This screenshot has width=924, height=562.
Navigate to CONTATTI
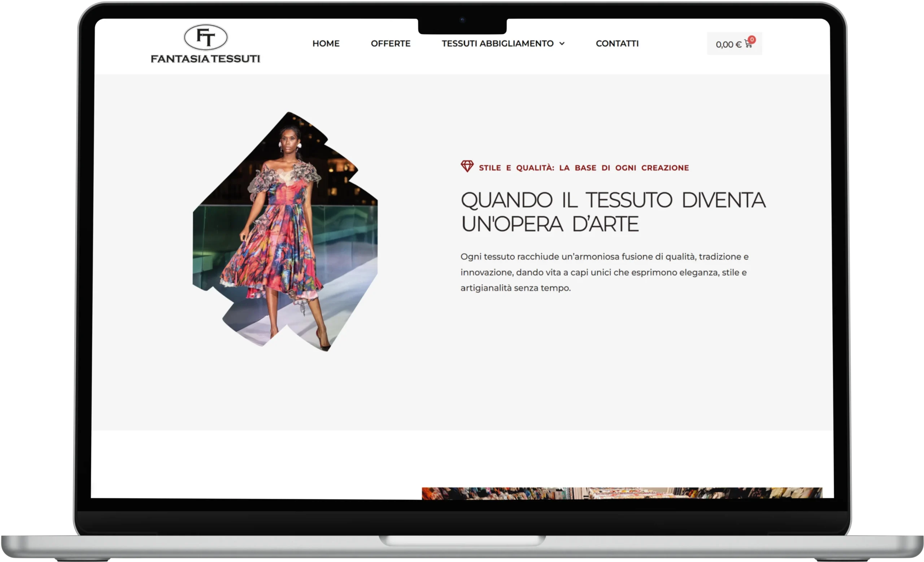coord(617,43)
